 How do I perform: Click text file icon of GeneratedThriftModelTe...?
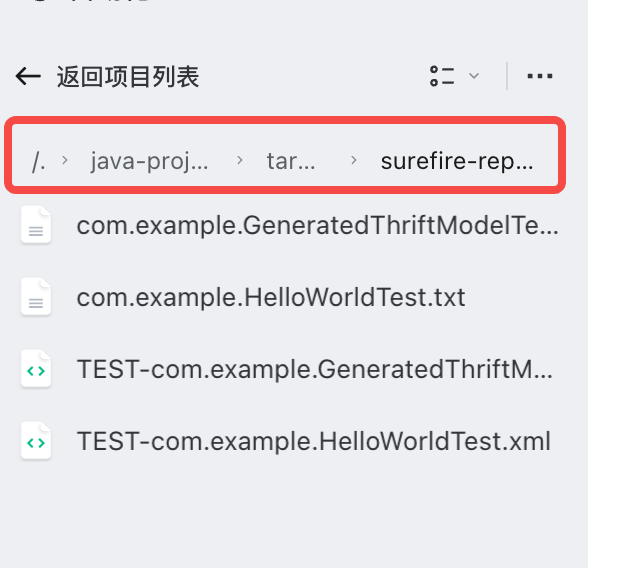(x=36, y=225)
